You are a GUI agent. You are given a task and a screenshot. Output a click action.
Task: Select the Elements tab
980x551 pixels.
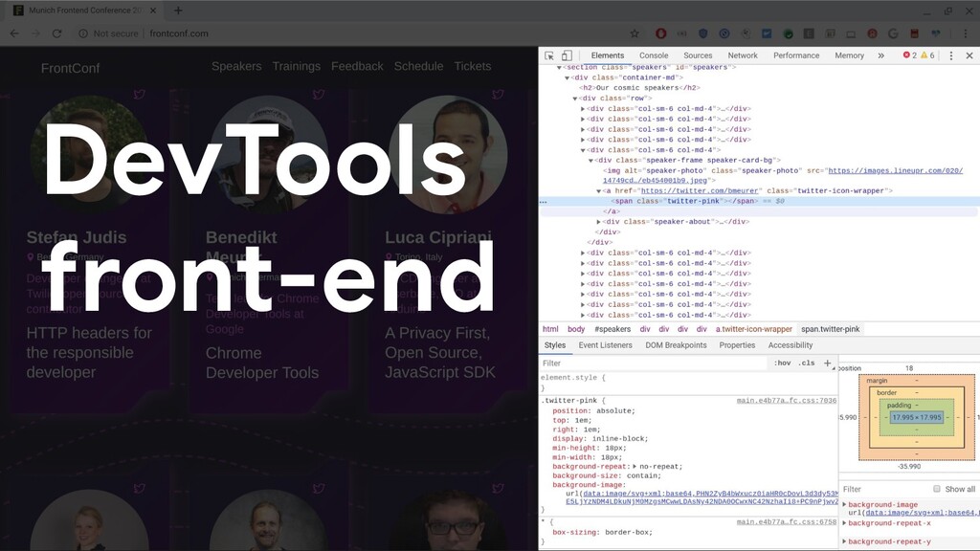(608, 55)
